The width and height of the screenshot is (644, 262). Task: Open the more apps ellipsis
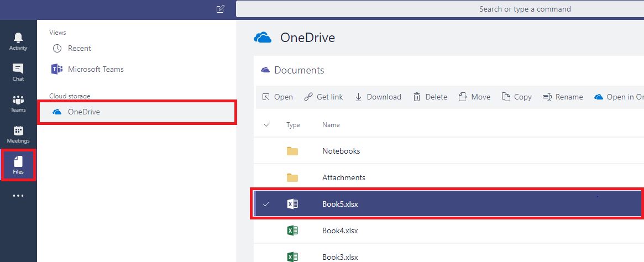pos(18,196)
